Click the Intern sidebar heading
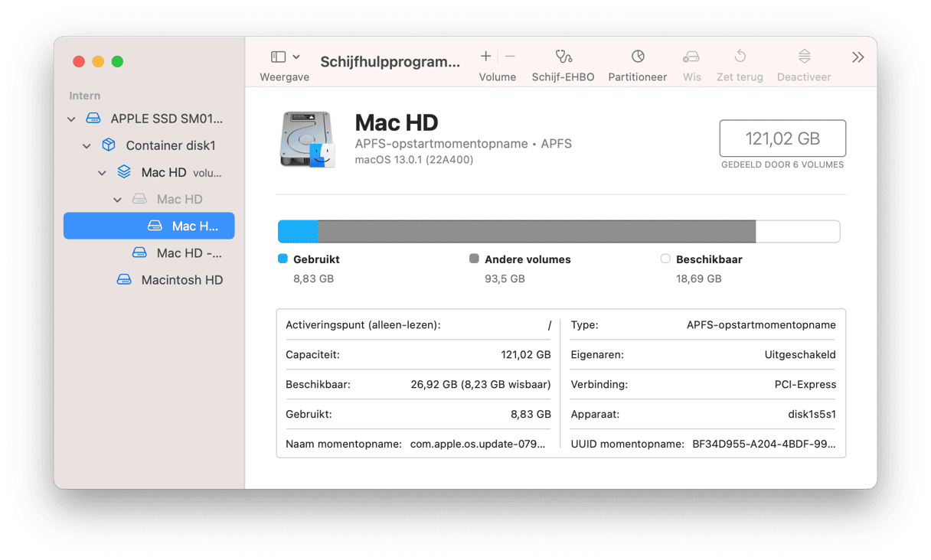 [x=85, y=96]
